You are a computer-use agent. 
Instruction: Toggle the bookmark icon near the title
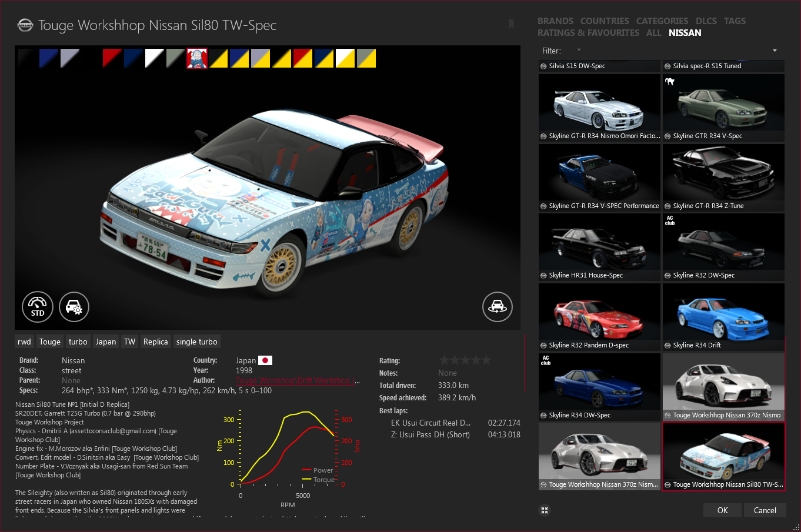pyautogui.click(x=511, y=24)
